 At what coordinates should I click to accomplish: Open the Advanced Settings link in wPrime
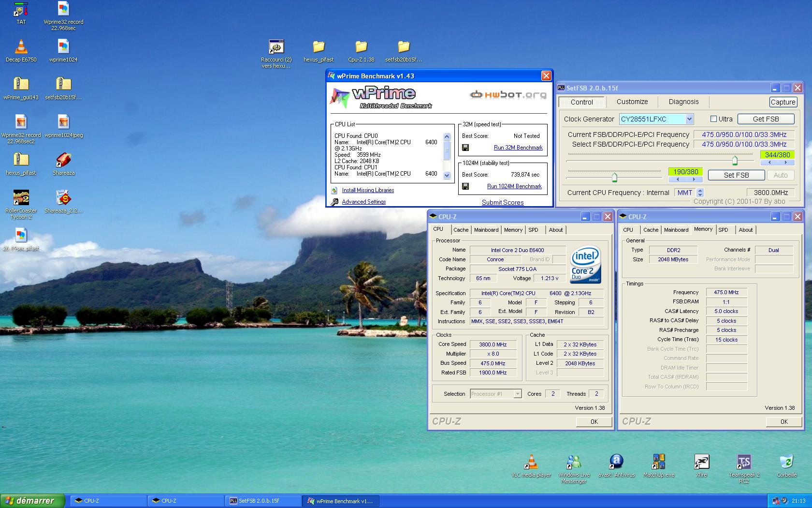[x=364, y=202]
